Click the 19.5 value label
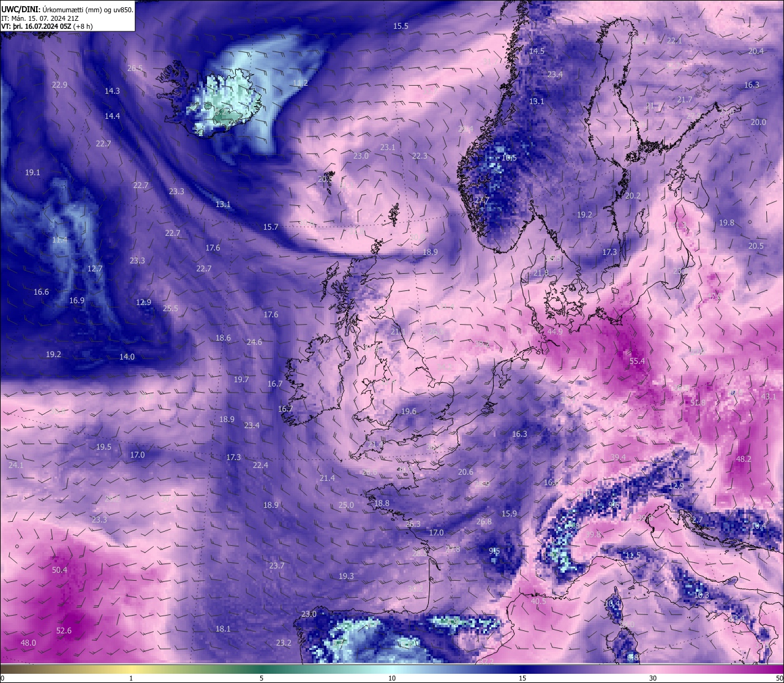784x683 pixels. [104, 447]
